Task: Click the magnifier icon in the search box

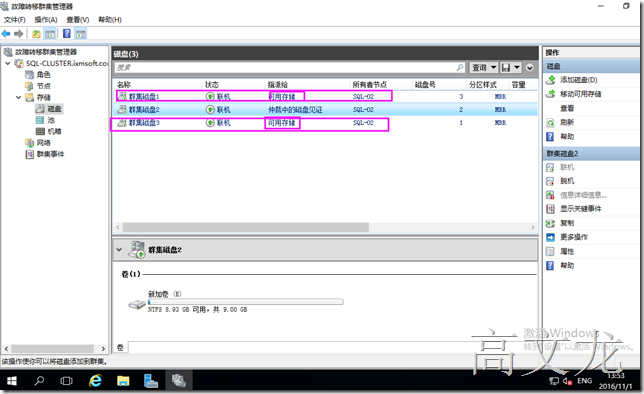Action: pyautogui.click(x=460, y=67)
